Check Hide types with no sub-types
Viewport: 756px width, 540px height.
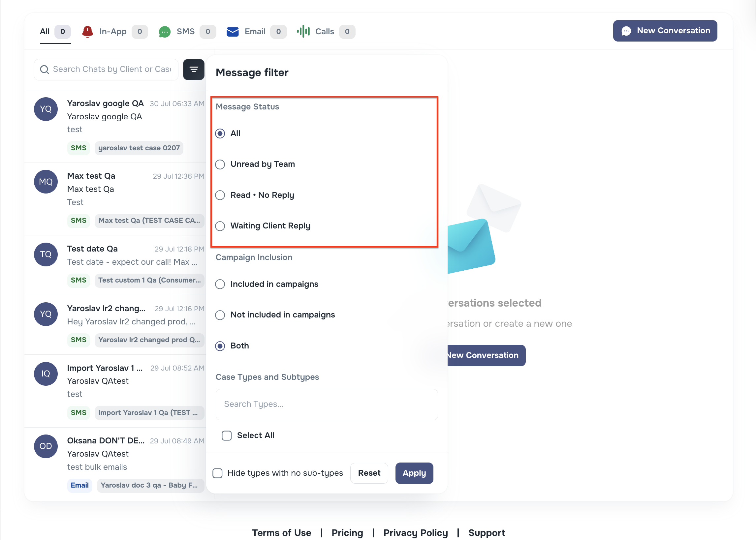tap(217, 473)
